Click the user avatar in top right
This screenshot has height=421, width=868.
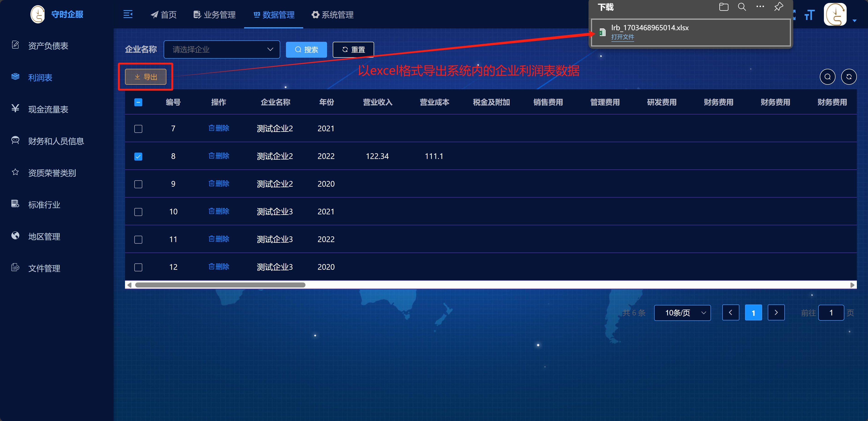[835, 15]
